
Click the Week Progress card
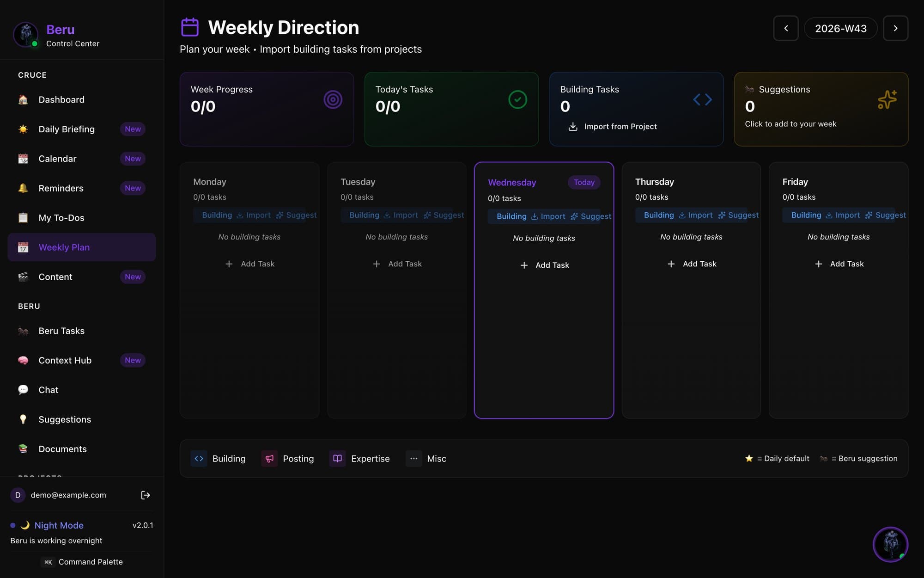(267, 109)
